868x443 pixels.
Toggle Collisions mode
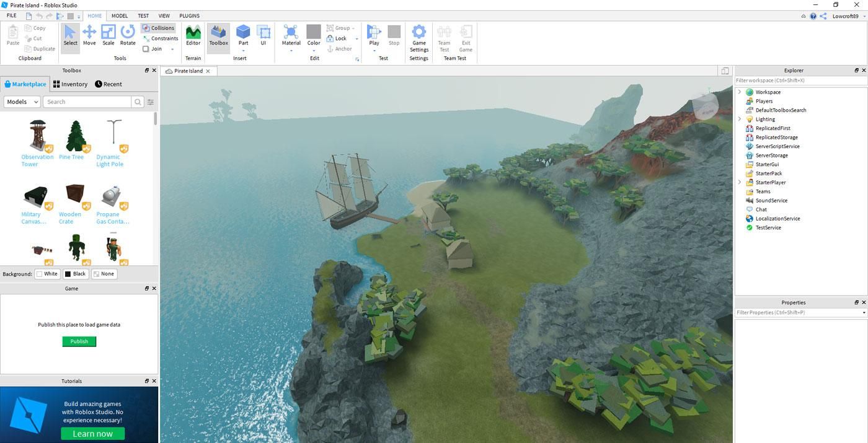[x=158, y=28]
